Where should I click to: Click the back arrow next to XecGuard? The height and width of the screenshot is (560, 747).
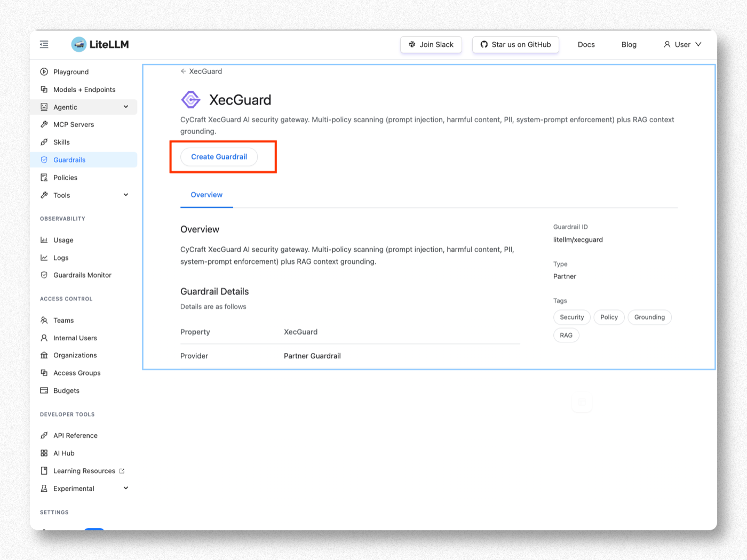[183, 71]
